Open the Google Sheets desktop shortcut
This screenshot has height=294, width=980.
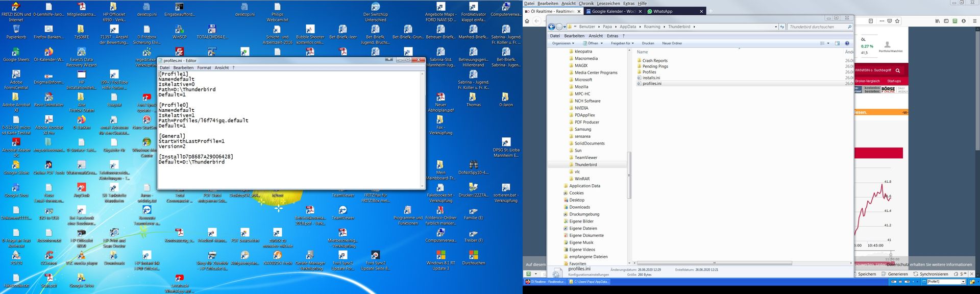(x=16, y=53)
